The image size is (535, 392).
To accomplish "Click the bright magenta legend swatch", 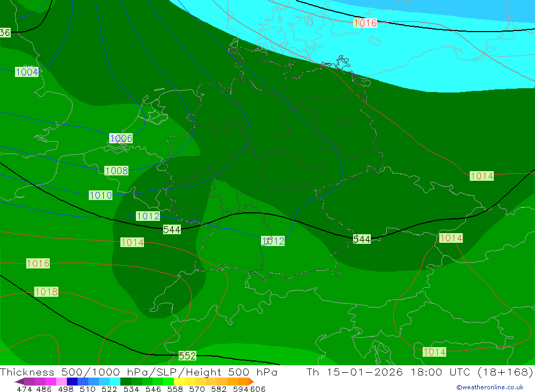I will (x=51, y=381).
